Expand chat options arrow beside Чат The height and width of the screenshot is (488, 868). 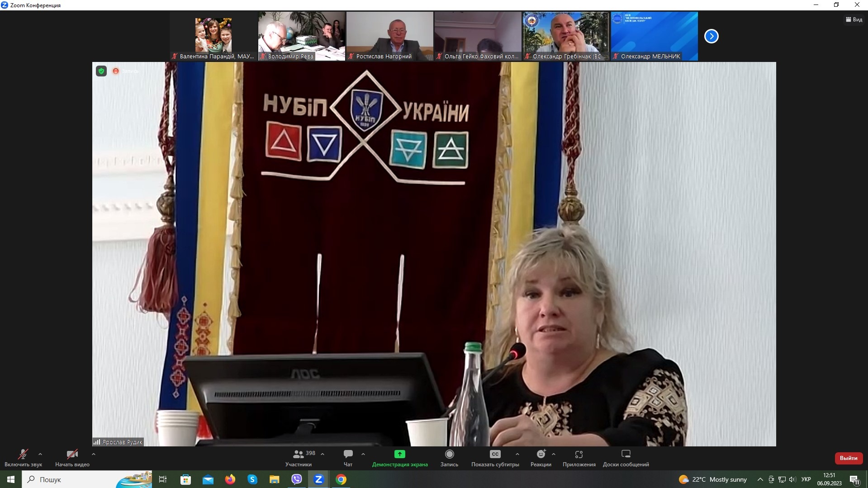tap(363, 454)
